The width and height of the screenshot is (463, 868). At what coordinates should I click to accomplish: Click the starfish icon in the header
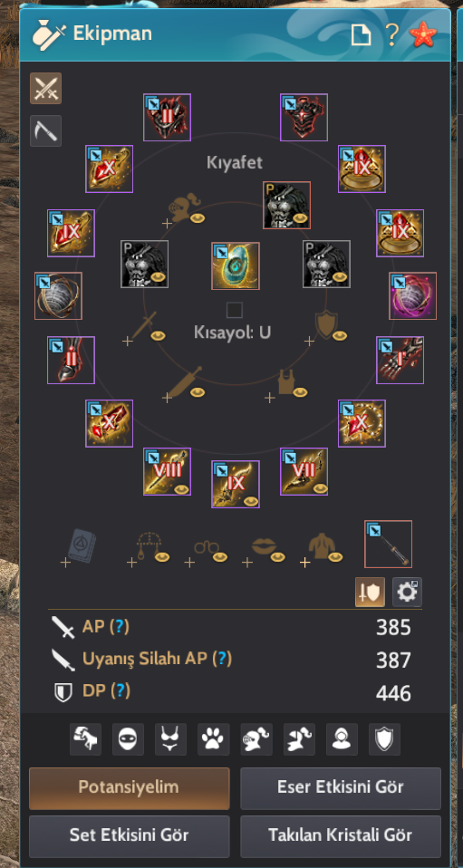pos(423,35)
